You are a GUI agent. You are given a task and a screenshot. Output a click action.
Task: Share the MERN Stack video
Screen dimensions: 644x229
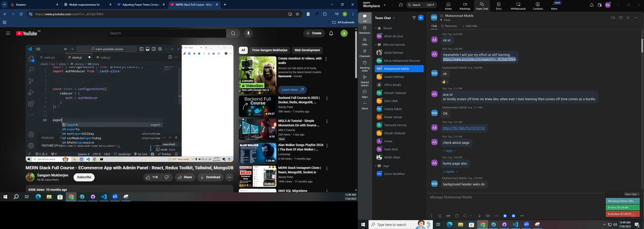click(x=185, y=177)
